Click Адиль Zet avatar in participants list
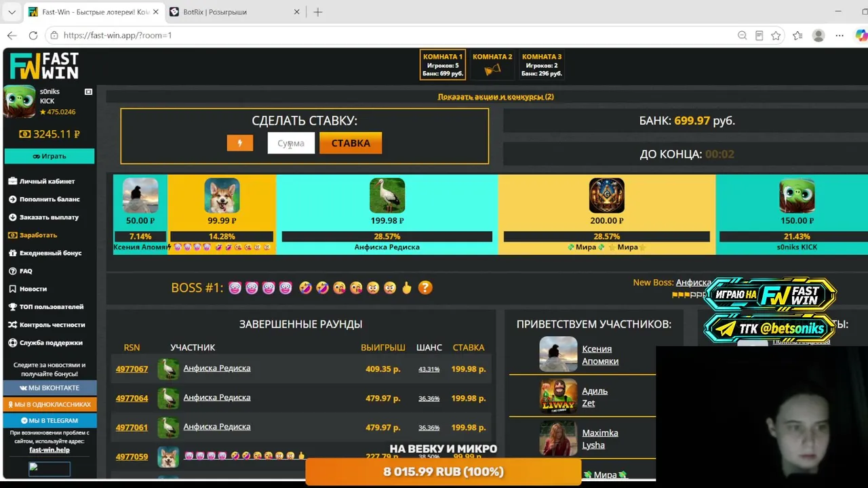 [558, 396]
